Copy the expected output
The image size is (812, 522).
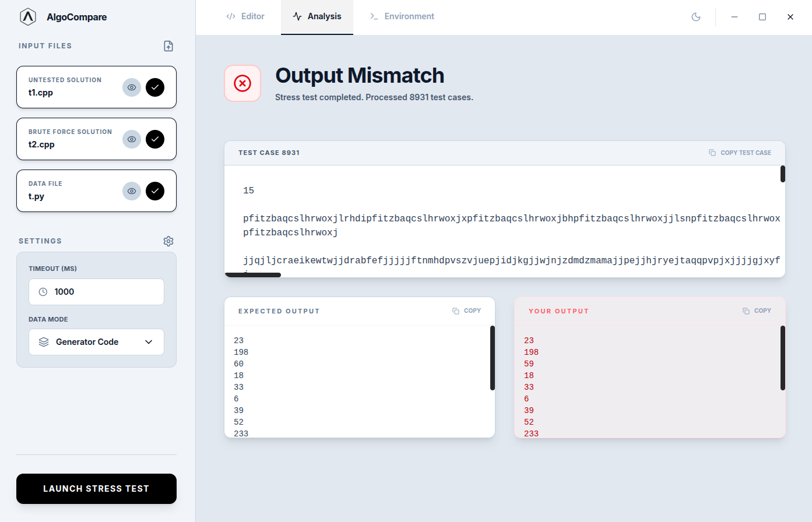466,311
